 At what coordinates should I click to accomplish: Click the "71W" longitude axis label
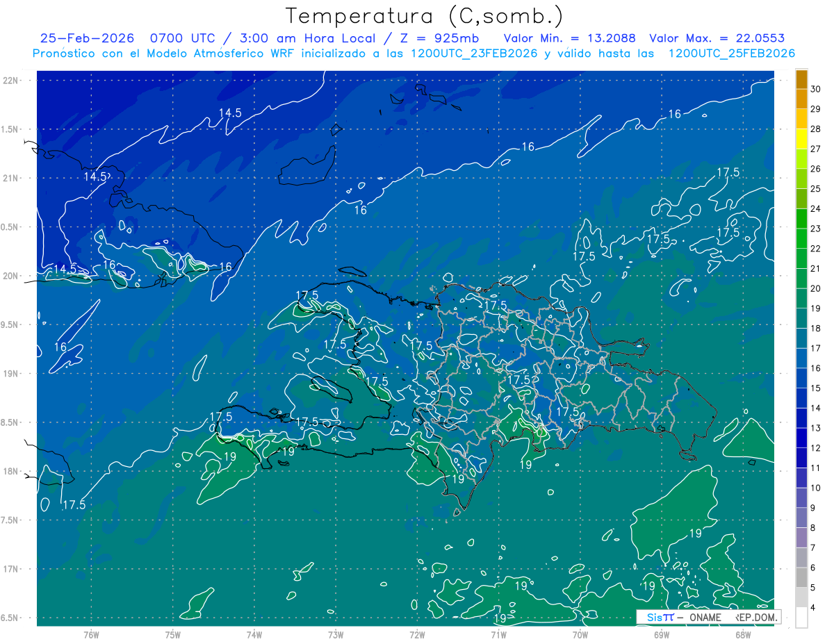coord(498,634)
